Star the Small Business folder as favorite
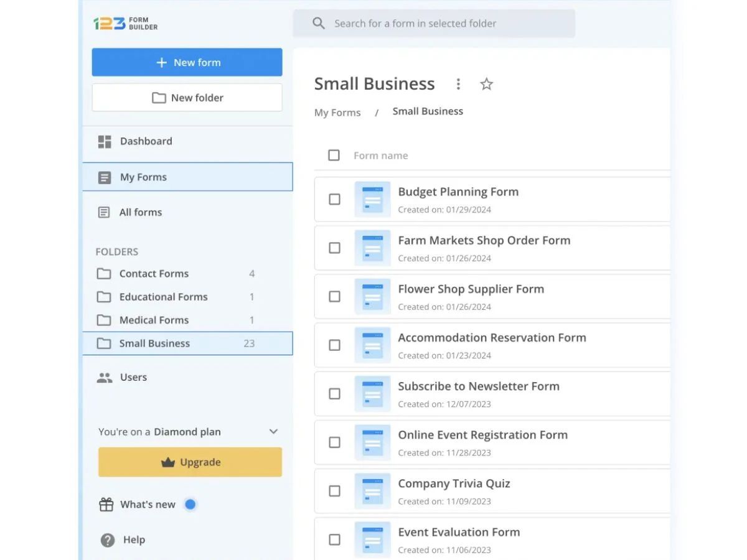The height and width of the screenshot is (560, 747). (487, 84)
